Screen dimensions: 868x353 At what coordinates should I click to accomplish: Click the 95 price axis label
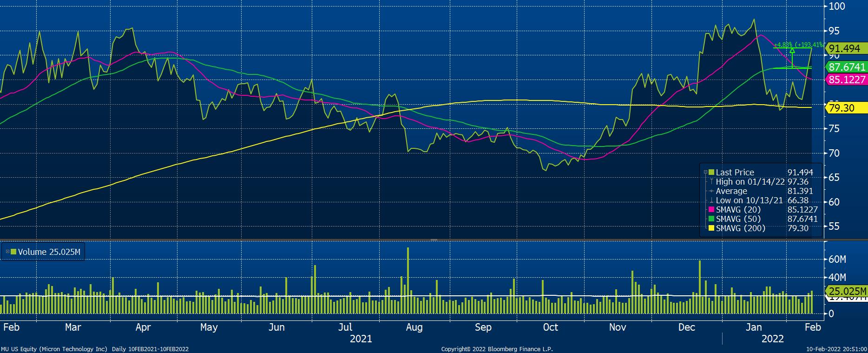coord(834,31)
